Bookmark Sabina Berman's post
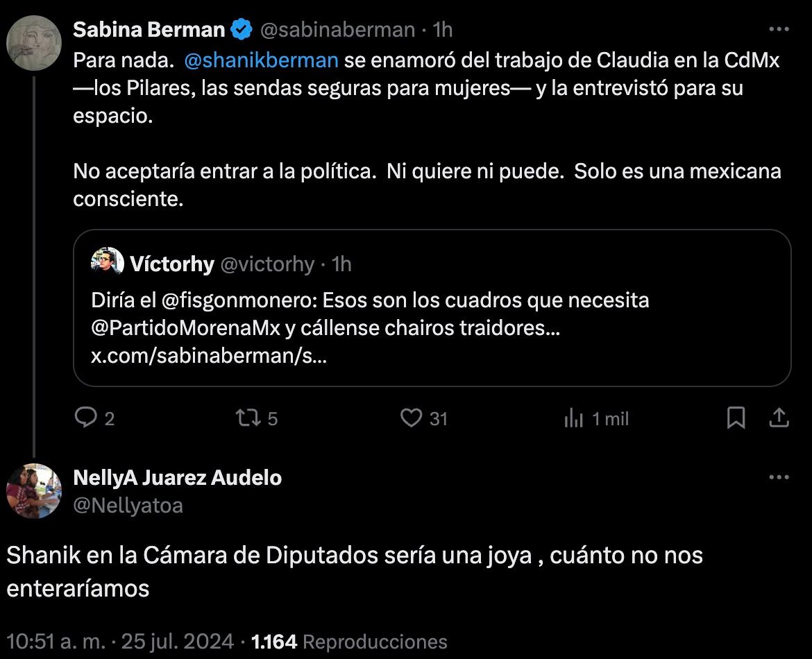 click(x=736, y=418)
